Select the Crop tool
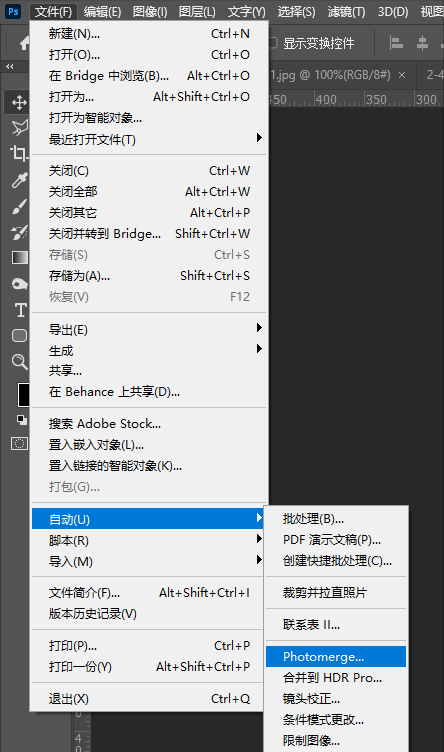Viewport: 444px width, 752px height. [x=19, y=153]
